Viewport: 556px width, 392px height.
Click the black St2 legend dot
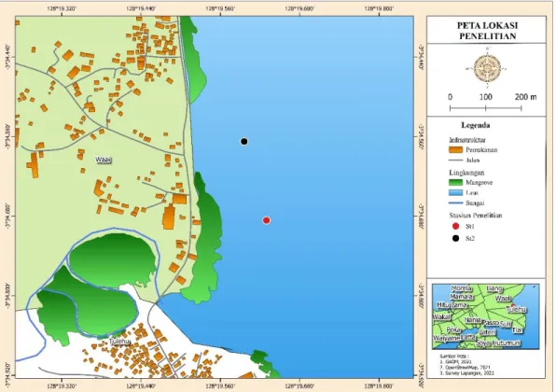click(x=455, y=238)
